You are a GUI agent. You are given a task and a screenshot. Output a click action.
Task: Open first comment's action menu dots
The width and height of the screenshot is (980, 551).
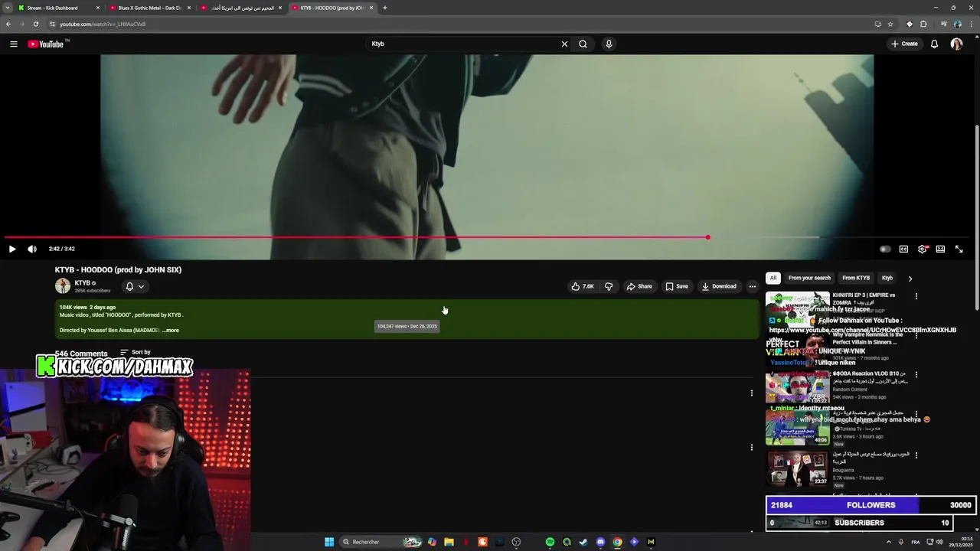[x=751, y=393]
